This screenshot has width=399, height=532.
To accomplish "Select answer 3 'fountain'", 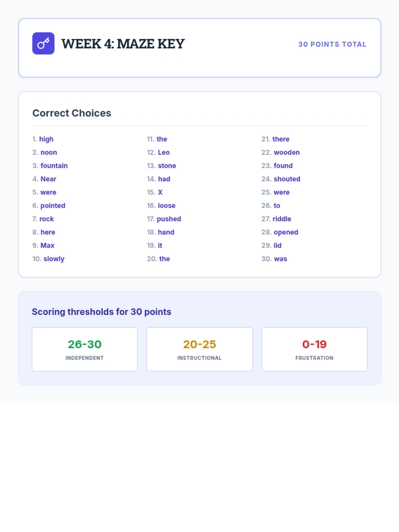I will [54, 166].
